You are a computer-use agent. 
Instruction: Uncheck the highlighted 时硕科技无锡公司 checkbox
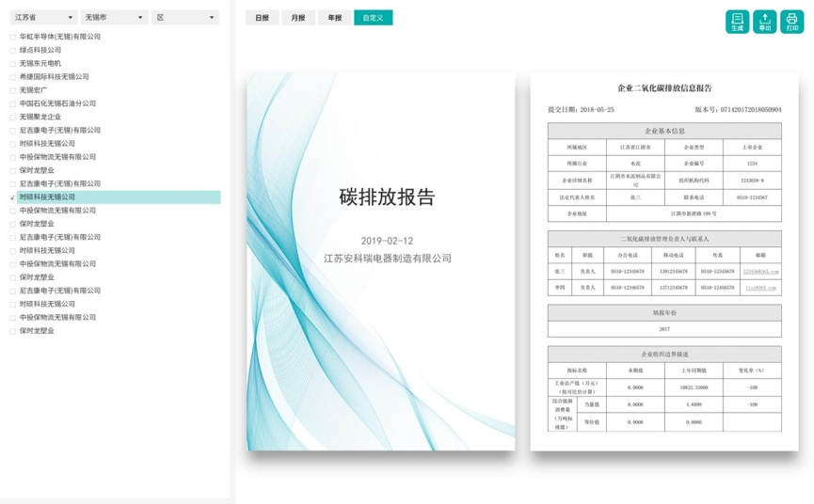(13, 197)
